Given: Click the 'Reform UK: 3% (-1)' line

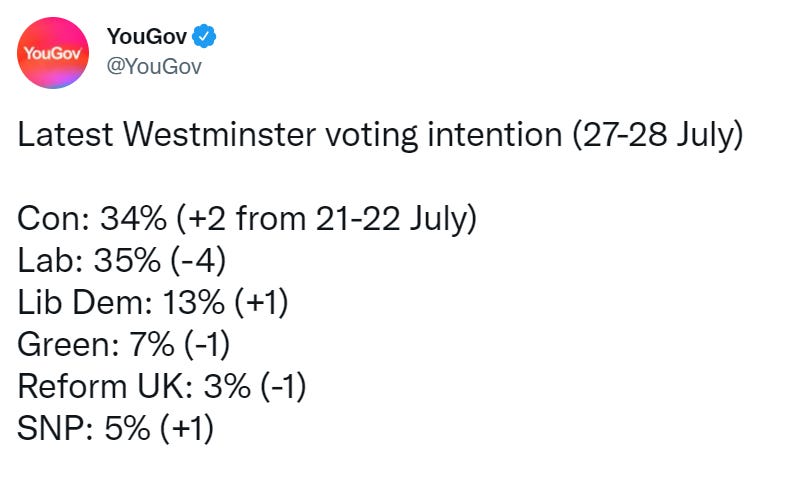Looking at the screenshot, I should [x=162, y=386].
